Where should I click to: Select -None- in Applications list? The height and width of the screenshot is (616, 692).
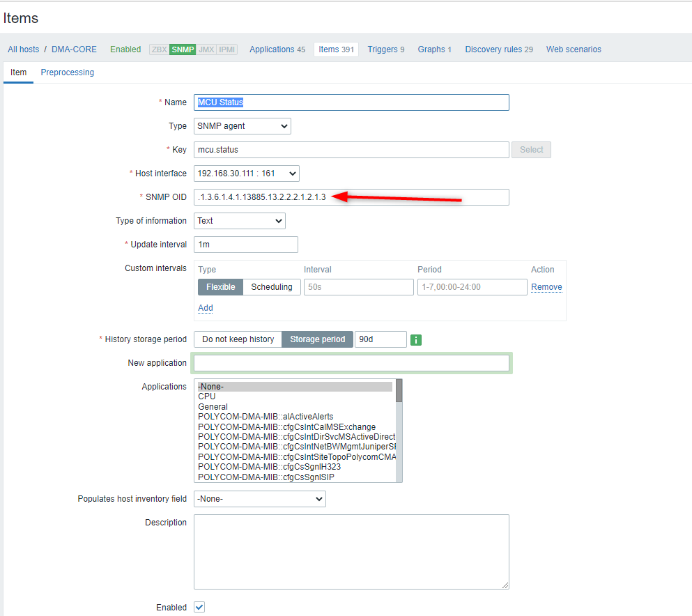coord(295,387)
